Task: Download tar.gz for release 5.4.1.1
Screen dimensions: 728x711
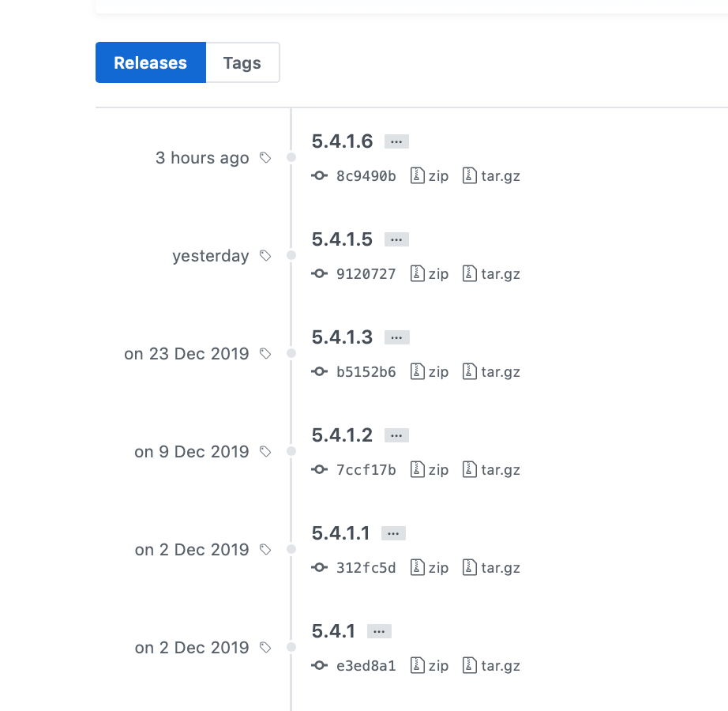Action: click(491, 568)
